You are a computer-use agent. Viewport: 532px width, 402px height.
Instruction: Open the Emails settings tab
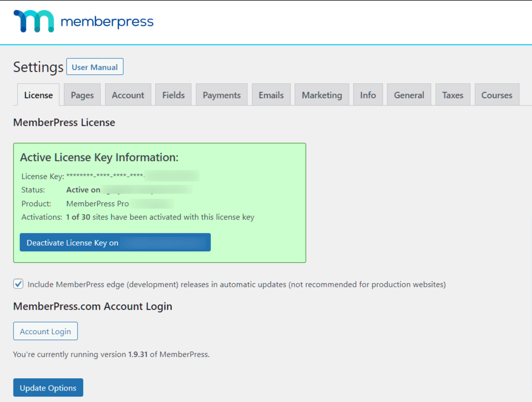271,94
